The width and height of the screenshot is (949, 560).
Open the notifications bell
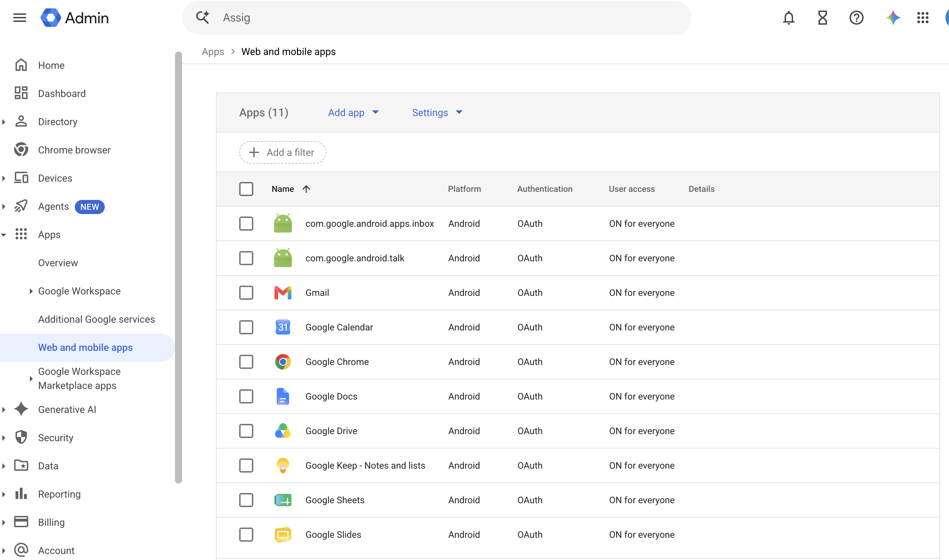[x=788, y=18]
